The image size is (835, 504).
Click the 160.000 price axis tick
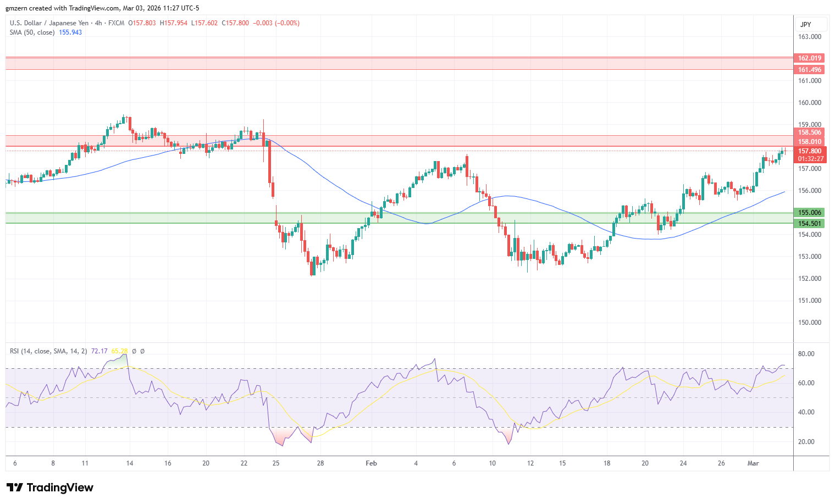pyautogui.click(x=810, y=103)
